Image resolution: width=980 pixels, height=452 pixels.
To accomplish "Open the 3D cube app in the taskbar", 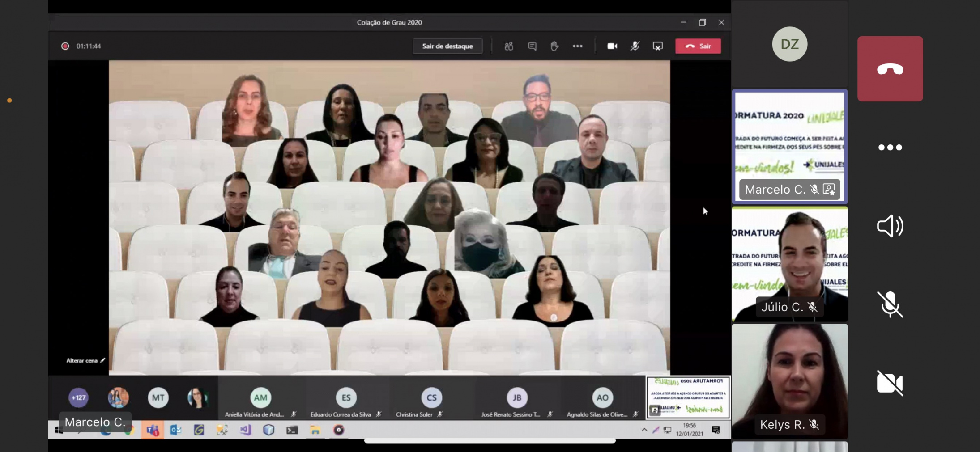I will click(268, 430).
